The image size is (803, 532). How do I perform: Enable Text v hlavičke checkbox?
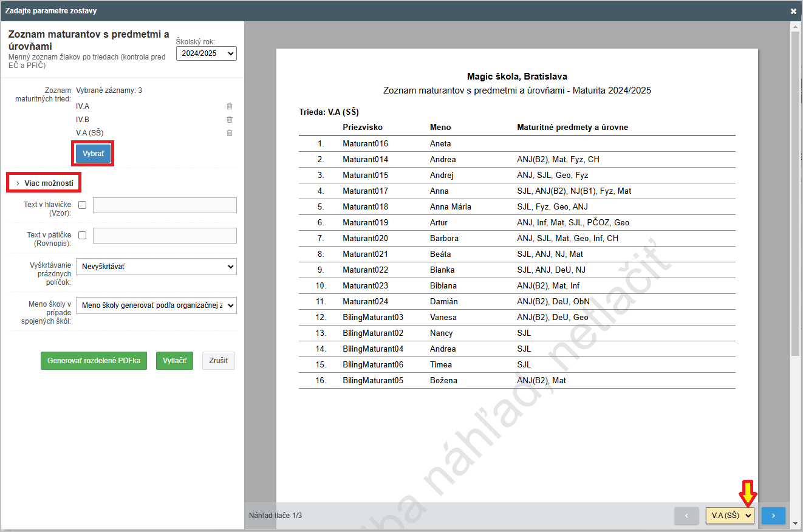(83, 205)
